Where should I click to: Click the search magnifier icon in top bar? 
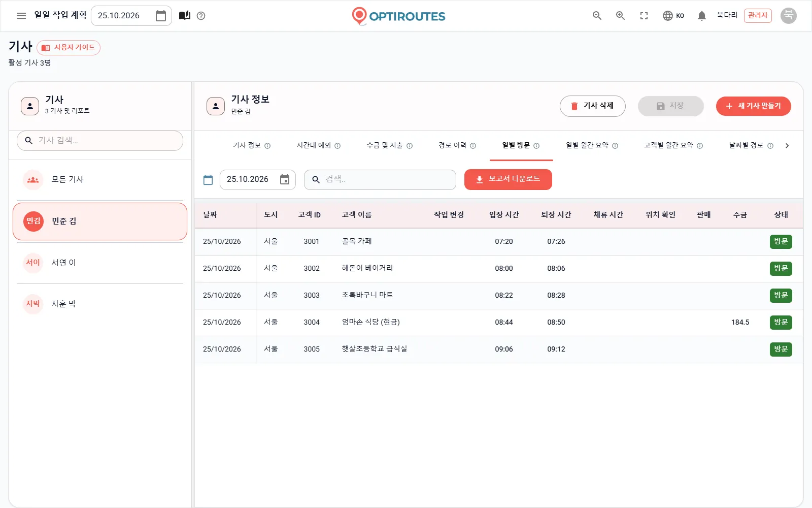(597, 16)
